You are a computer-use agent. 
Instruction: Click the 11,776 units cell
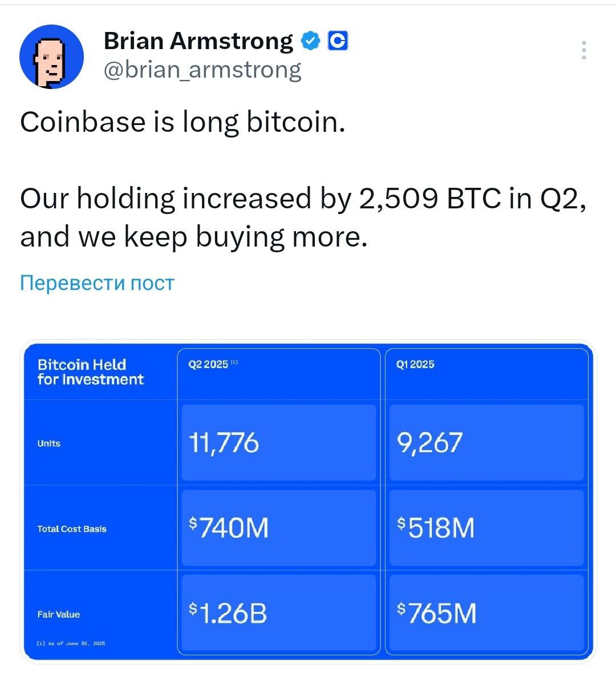(279, 442)
